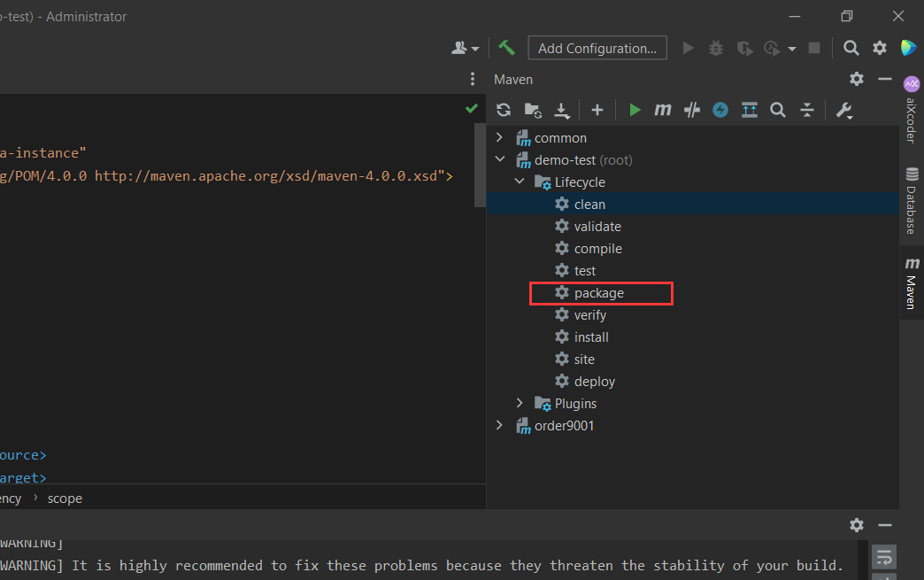This screenshot has height=580, width=924.
Task: Open Search Everywhere magnifier in main toolbar
Action: click(851, 48)
